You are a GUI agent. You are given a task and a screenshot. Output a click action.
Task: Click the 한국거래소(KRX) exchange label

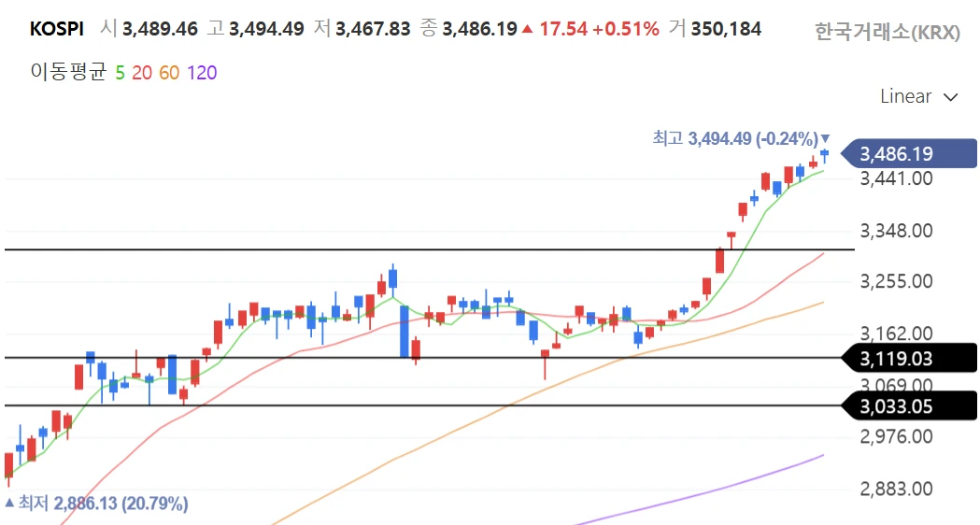click(887, 33)
